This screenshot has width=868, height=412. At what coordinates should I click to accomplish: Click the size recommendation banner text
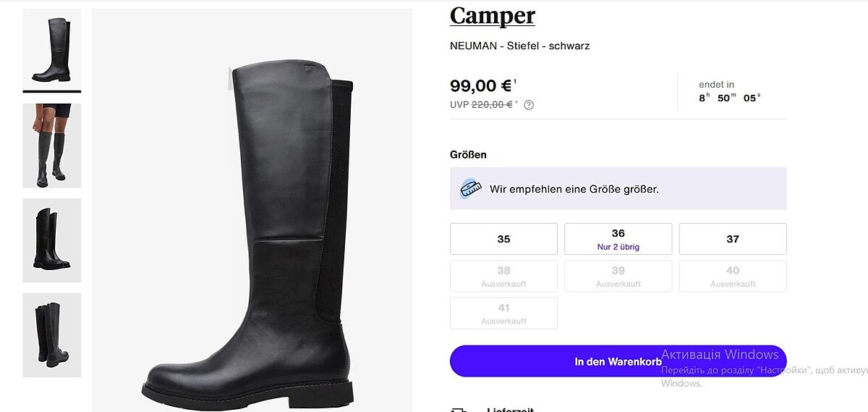pyautogui.click(x=574, y=189)
